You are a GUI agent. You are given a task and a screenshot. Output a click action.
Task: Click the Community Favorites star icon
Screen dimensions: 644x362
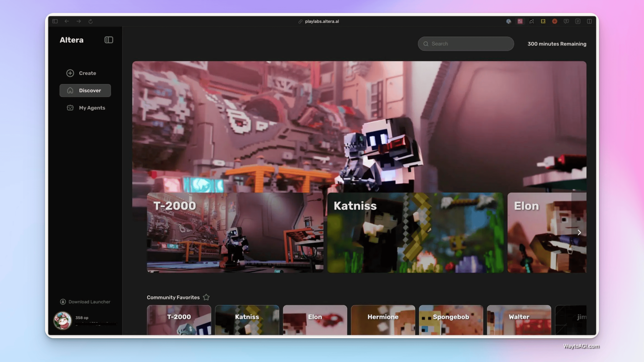pyautogui.click(x=206, y=297)
